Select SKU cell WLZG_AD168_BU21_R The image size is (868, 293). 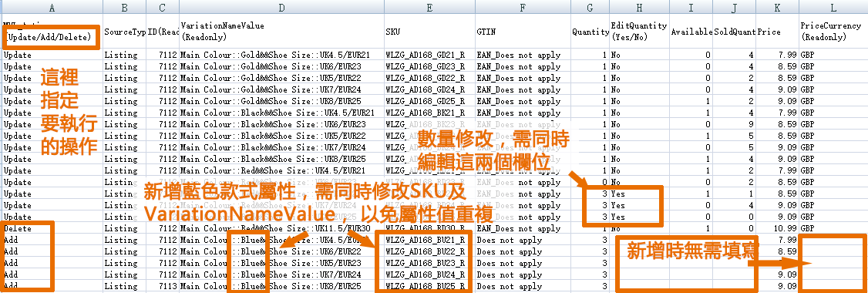coord(429,240)
